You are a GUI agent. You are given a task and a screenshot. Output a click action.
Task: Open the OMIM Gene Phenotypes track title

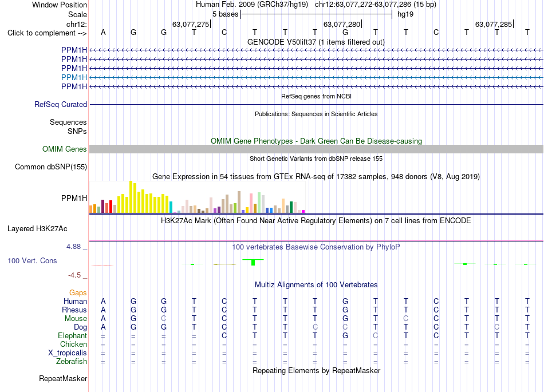316,141
